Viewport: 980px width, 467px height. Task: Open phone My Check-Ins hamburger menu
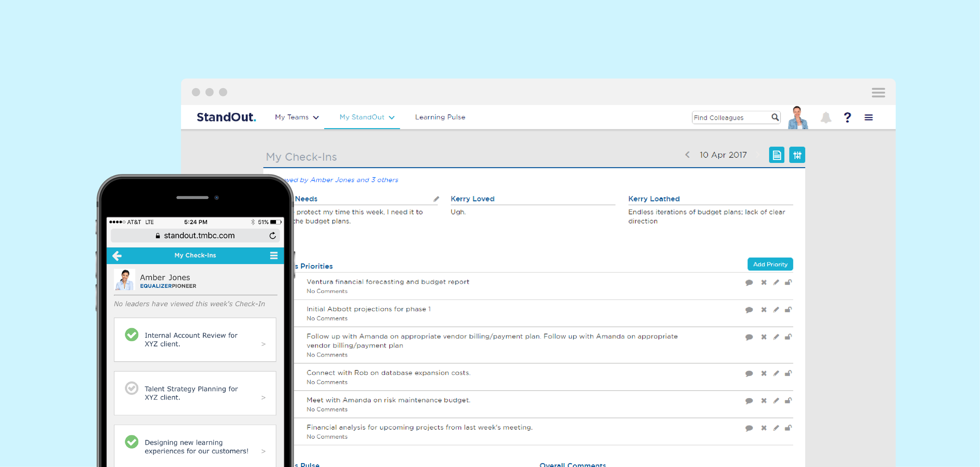(x=274, y=256)
